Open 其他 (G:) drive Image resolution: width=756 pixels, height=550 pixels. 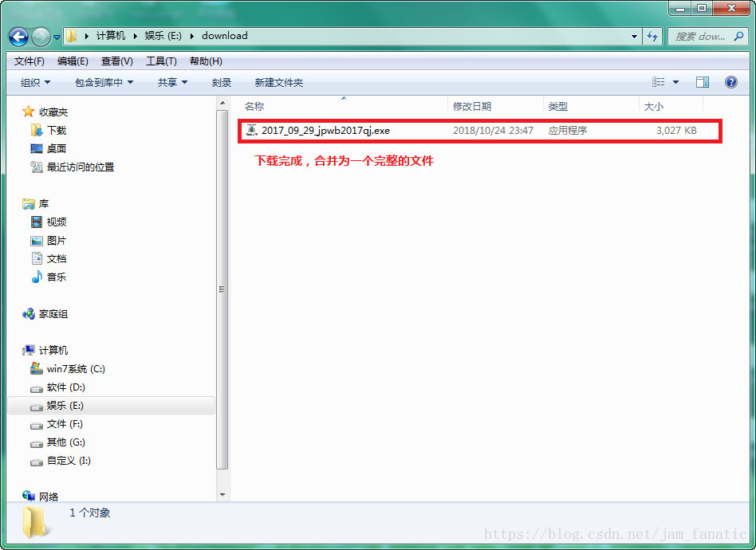click(66, 442)
